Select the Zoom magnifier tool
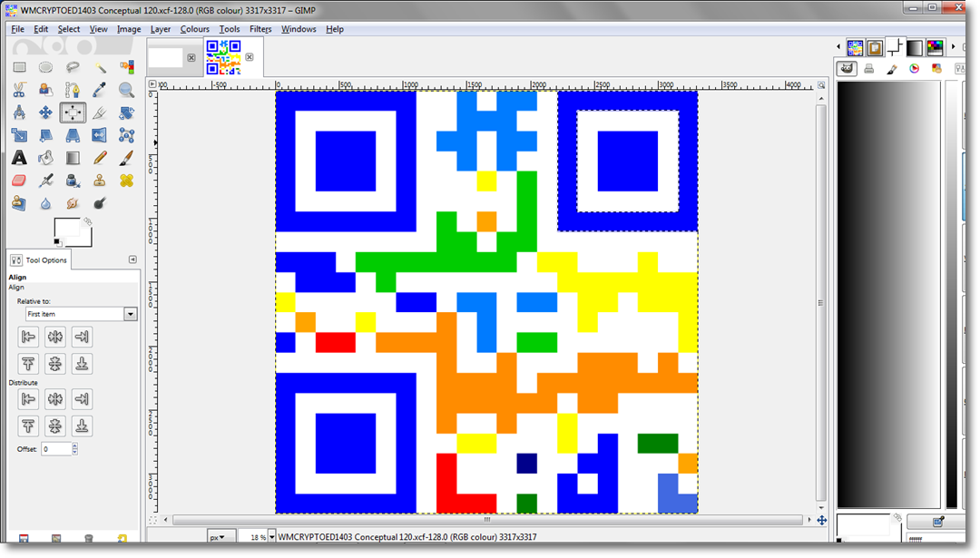 pyautogui.click(x=127, y=90)
